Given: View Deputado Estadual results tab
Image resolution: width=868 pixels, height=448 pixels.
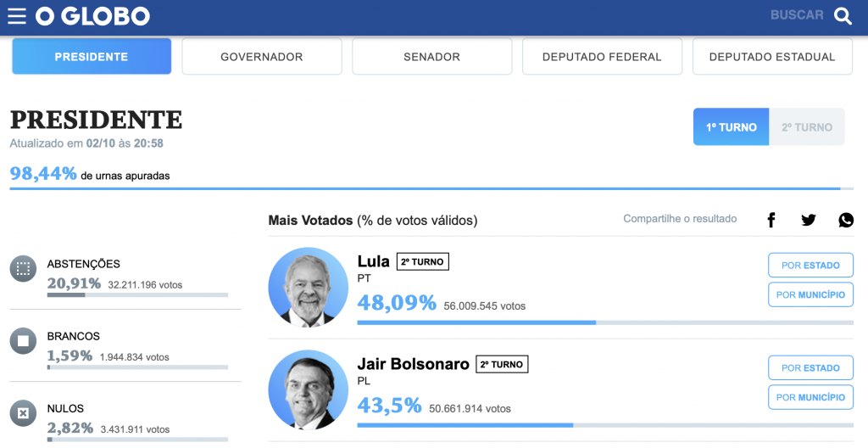Looking at the screenshot, I should 772,57.
